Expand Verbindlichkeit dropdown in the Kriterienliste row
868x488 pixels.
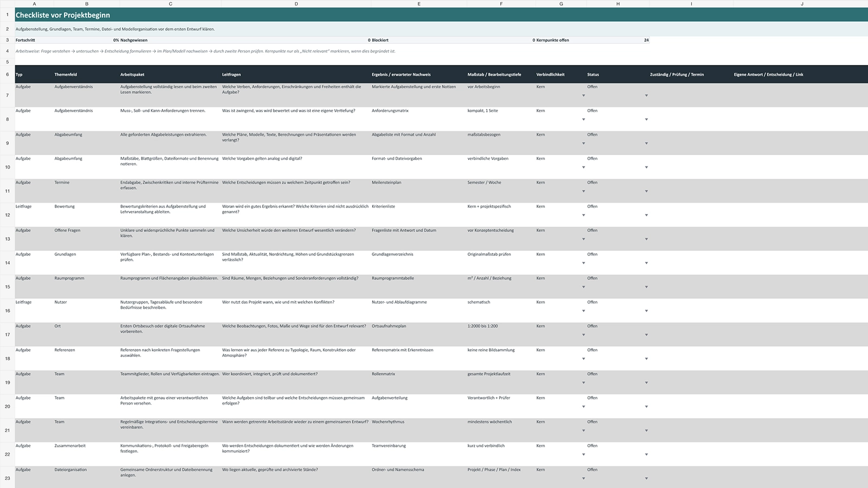pyautogui.click(x=584, y=215)
